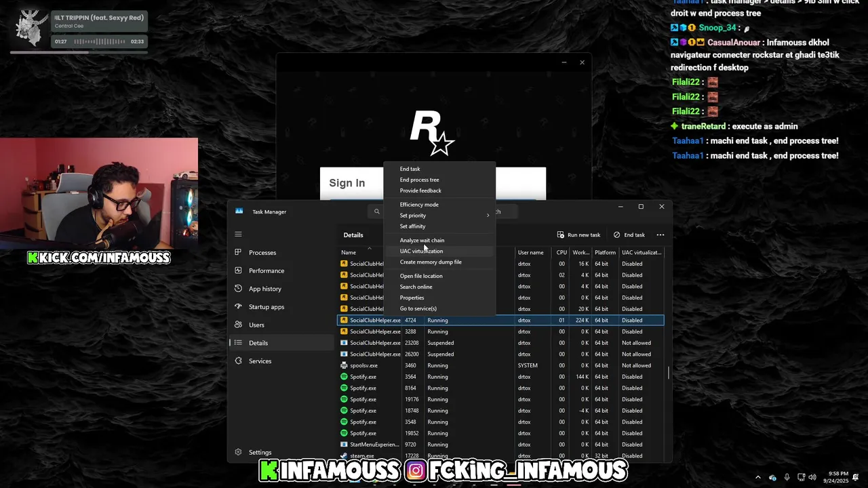Click Not allowed in the spoolsv.exe row

[x=636, y=365]
